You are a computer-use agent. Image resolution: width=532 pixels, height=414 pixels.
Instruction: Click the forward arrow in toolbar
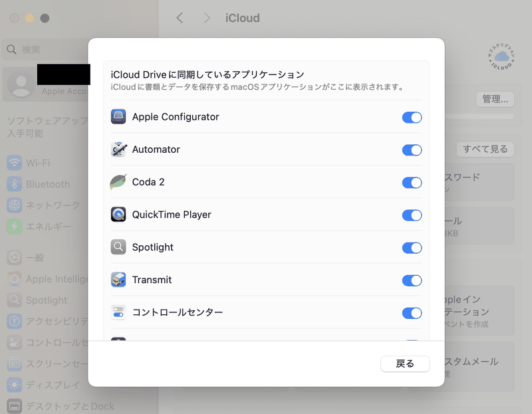point(207,18)
